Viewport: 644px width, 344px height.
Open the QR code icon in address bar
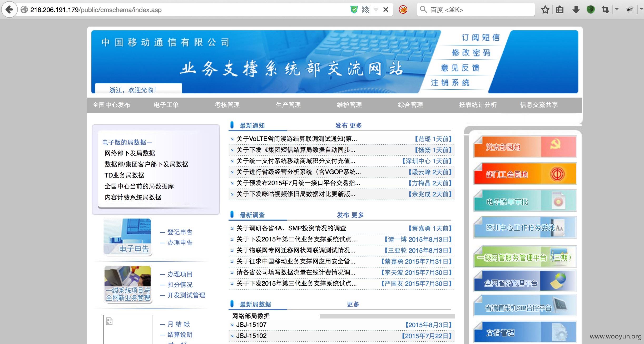366,10
